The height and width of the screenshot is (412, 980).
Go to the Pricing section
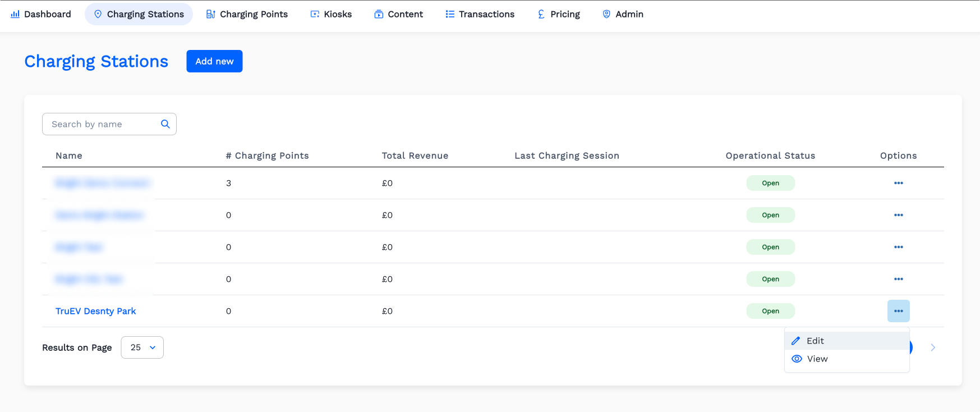click(x=559, y=14)
